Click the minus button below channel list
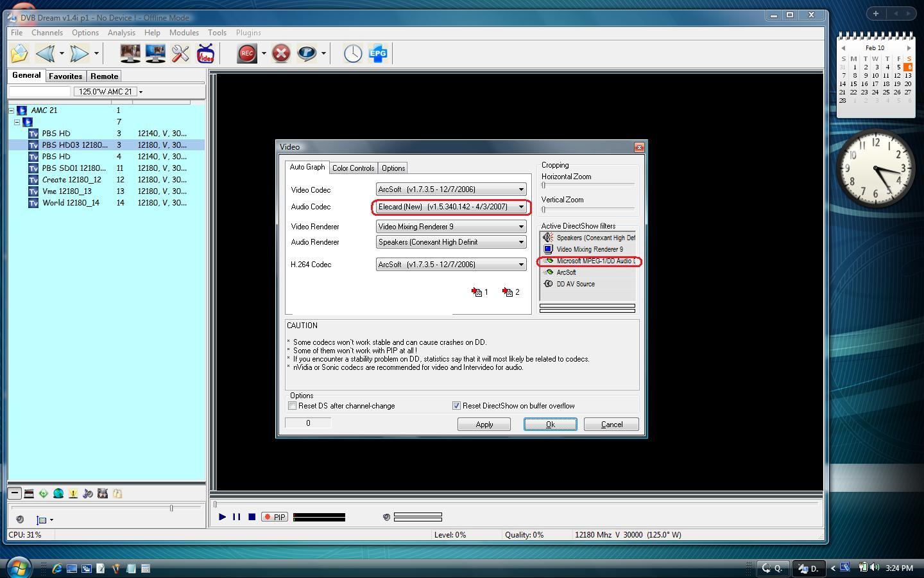Image resolution: width=924 pixels, height=578 pixels. [14, 493]
